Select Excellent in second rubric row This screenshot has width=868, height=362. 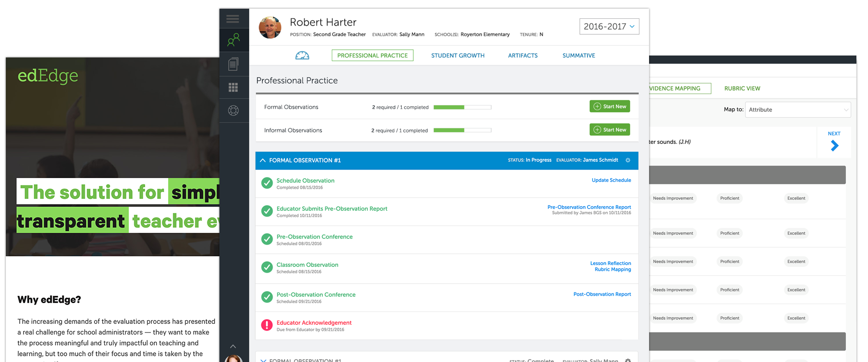click(796, 233)
